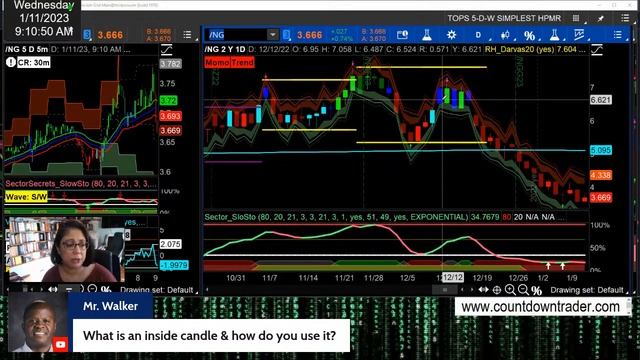Open the candlestick chart style menu
640x360 pixels.
pyautogui.click(x=505, y=35)
